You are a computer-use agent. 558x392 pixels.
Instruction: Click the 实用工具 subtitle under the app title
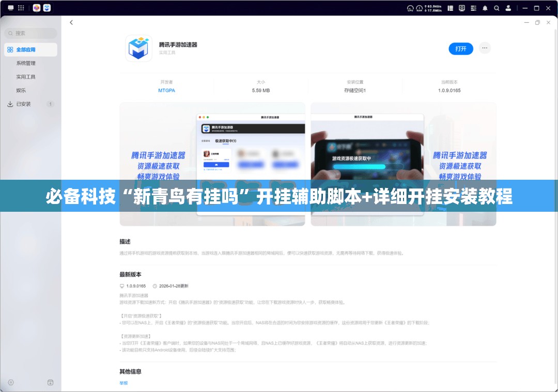pyautogui.click(x=167, y=53)
